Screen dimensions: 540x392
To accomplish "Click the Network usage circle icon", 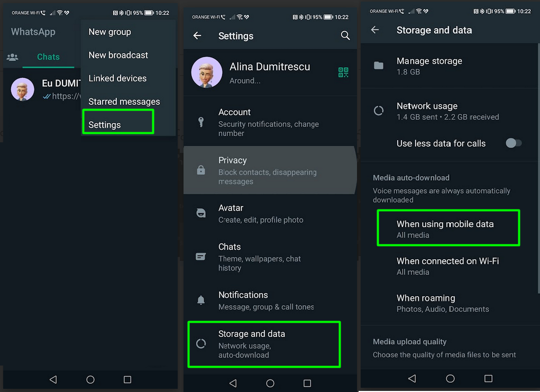I will (x=379, y=111).
